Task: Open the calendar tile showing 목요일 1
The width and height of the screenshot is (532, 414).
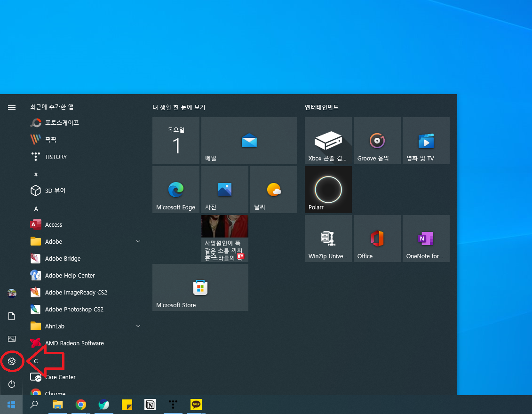Action: pyautogui.click(x=176, y=141)
